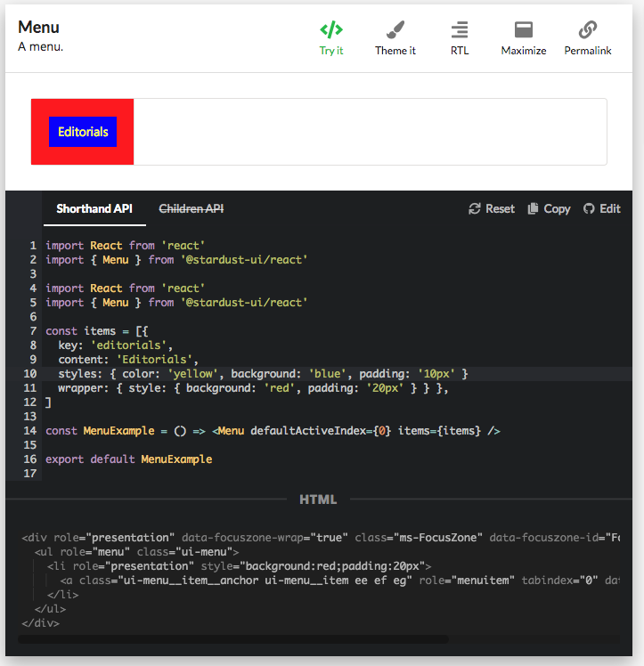Click the HTML section heading
644x666 pixels.
pyautogui.click(x=318, y=499)
